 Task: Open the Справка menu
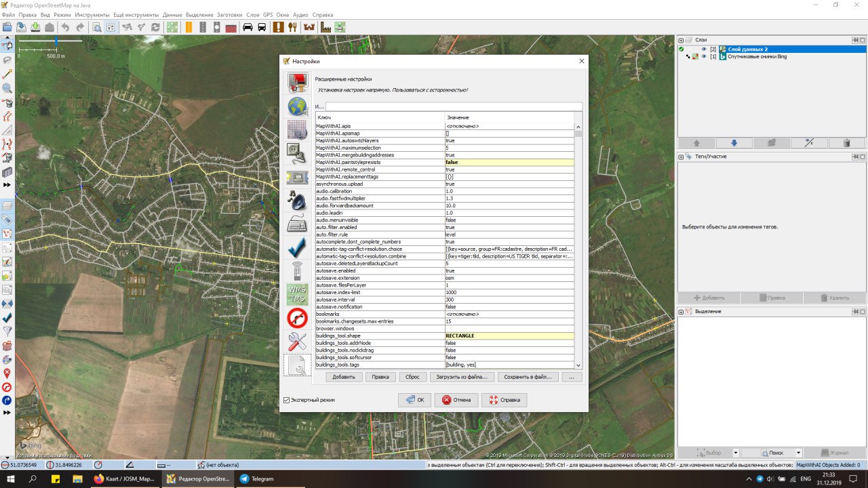click(x=323, y=14)
